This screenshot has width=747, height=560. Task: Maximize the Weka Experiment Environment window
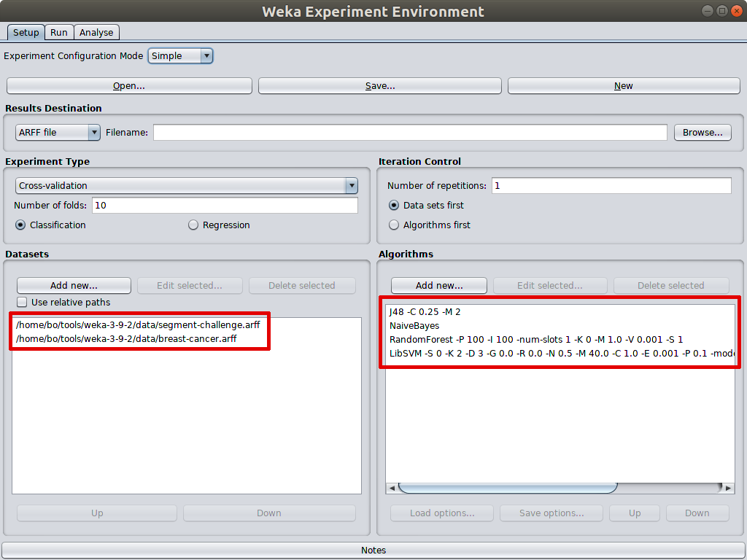pos(722,11)
